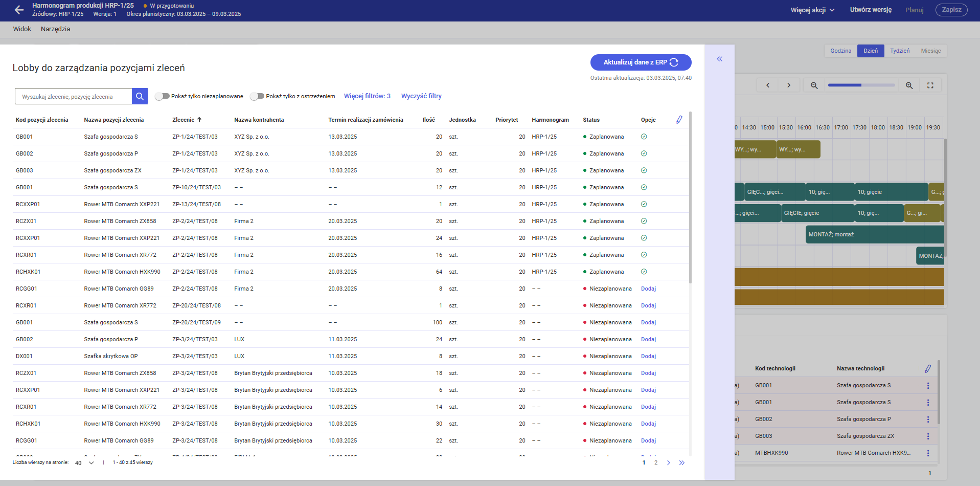The height and width of the screenshot is (486, 980).
Task: Sort by Status column header
Action: [x=591, y=120]
